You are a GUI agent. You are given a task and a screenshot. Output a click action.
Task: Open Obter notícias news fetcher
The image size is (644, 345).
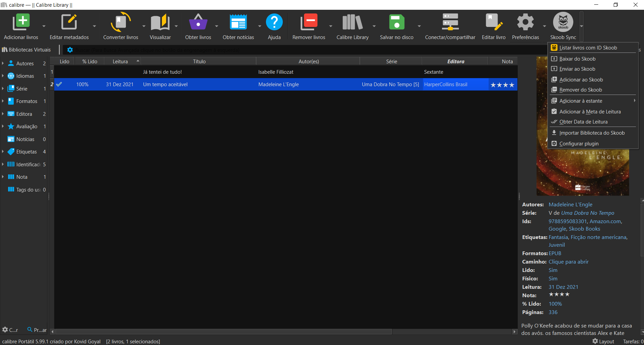(x=238, y=22)
